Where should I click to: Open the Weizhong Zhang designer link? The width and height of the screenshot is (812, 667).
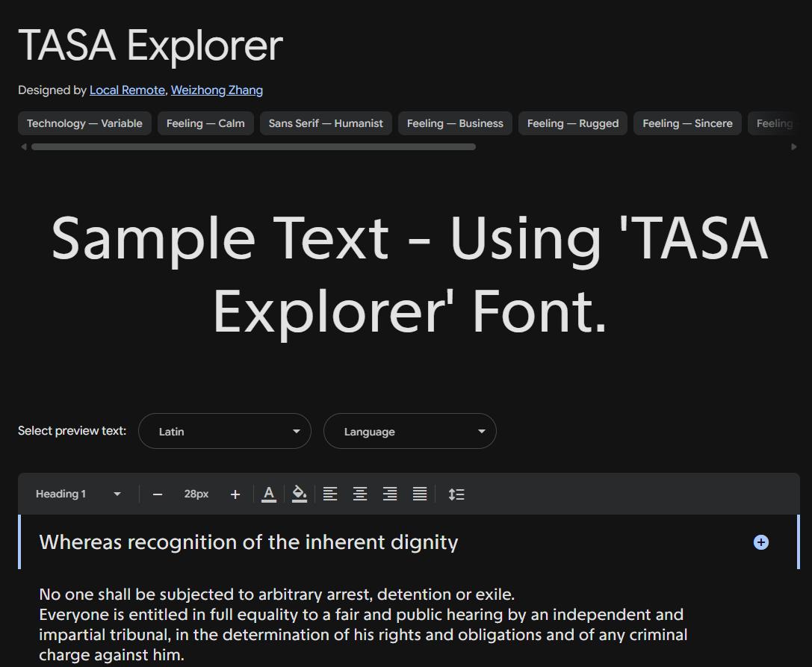pos(217,90)
